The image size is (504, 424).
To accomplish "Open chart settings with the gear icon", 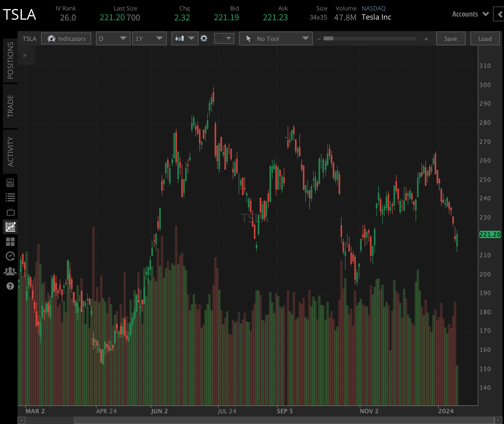I will click(204, 38).
